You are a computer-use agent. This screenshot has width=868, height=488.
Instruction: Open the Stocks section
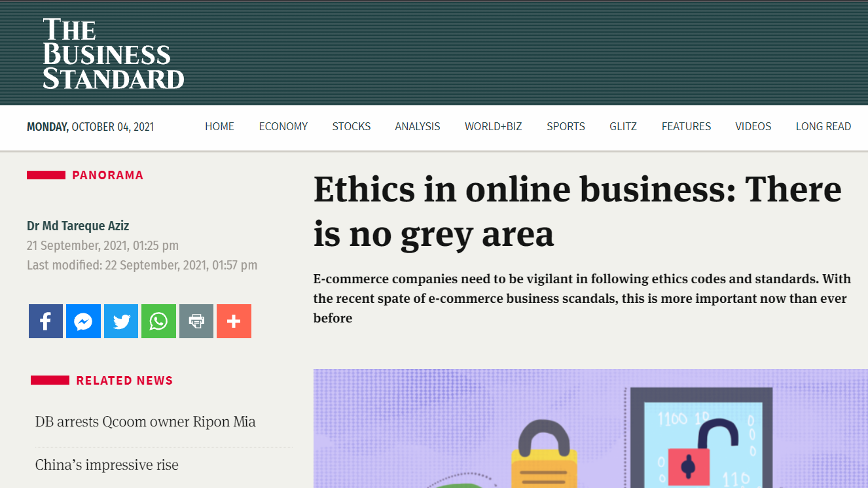pyautogui.click(x=351, y=126)
